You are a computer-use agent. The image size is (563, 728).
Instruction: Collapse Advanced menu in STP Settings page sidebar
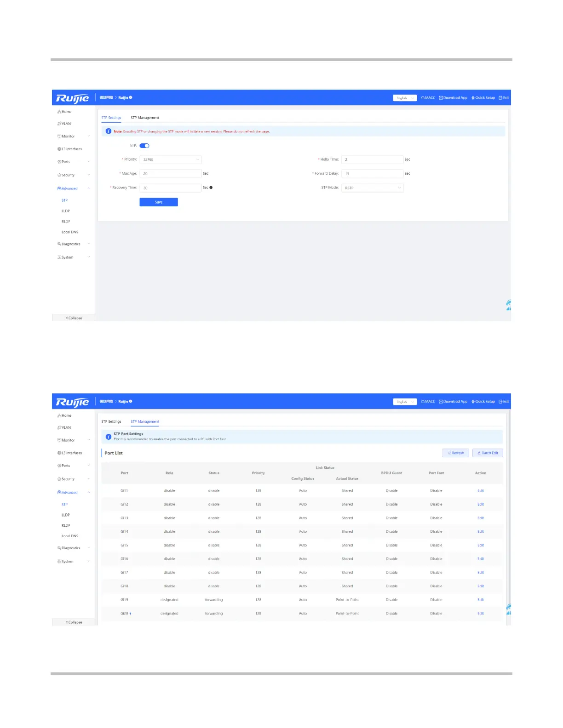pyautogui.click(x=73, y=188)
